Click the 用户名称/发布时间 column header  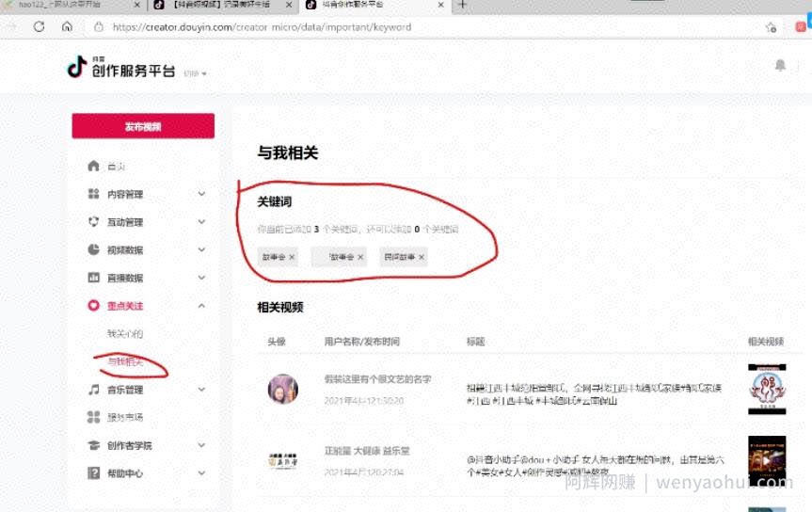362,342
